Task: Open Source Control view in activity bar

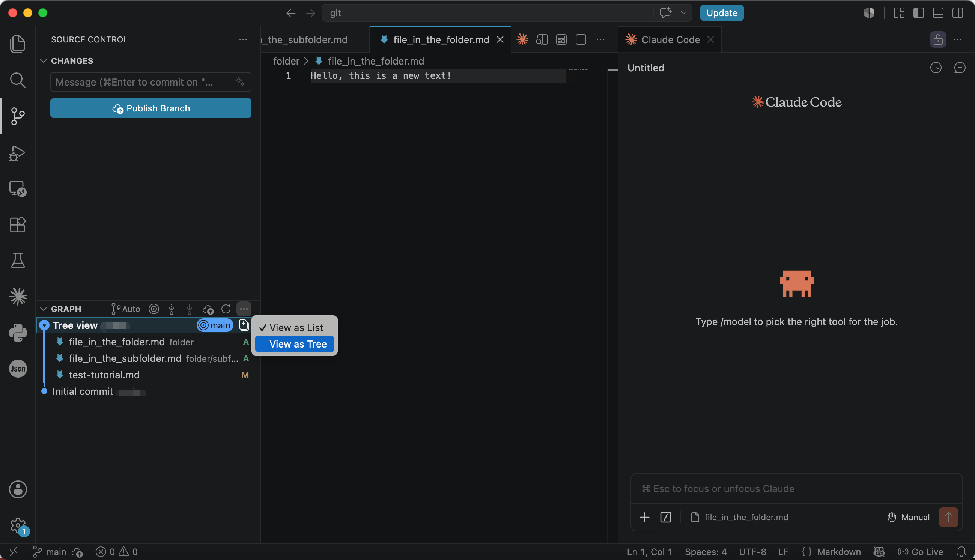Action: [18, 116]
